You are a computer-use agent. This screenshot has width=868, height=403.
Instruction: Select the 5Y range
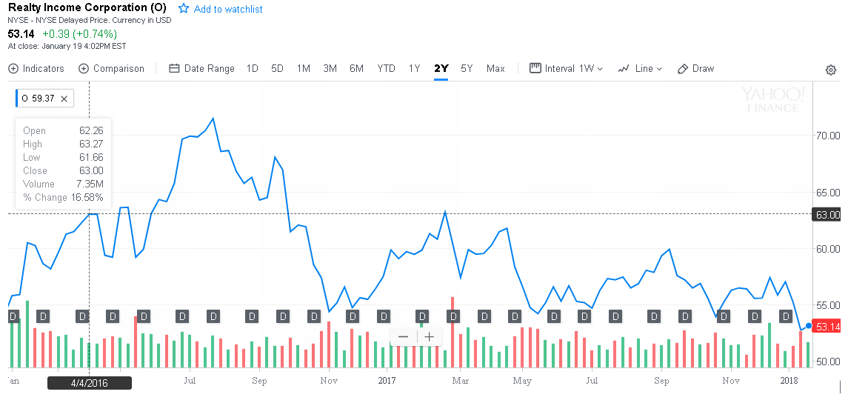pos(467,69)
